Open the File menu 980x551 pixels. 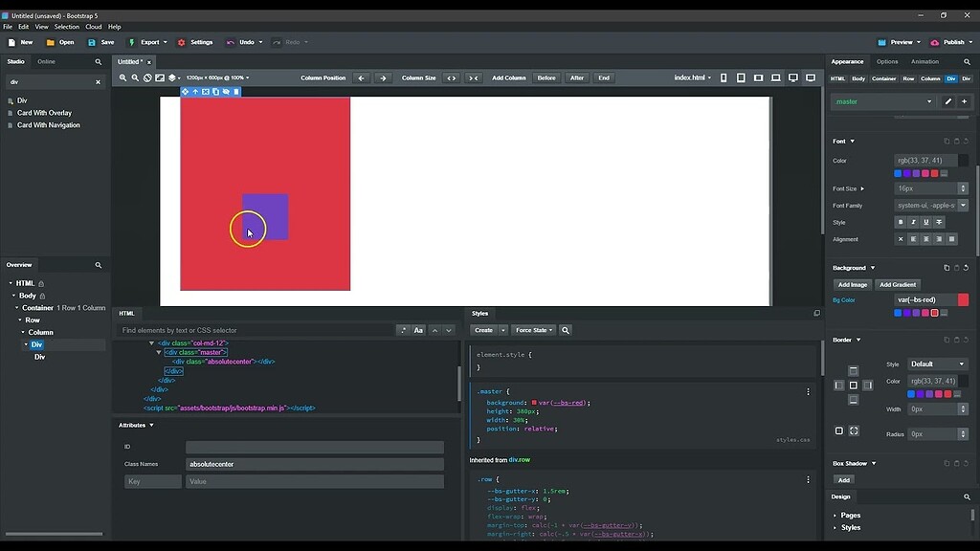pyautogui.click(x=8, y=27)
